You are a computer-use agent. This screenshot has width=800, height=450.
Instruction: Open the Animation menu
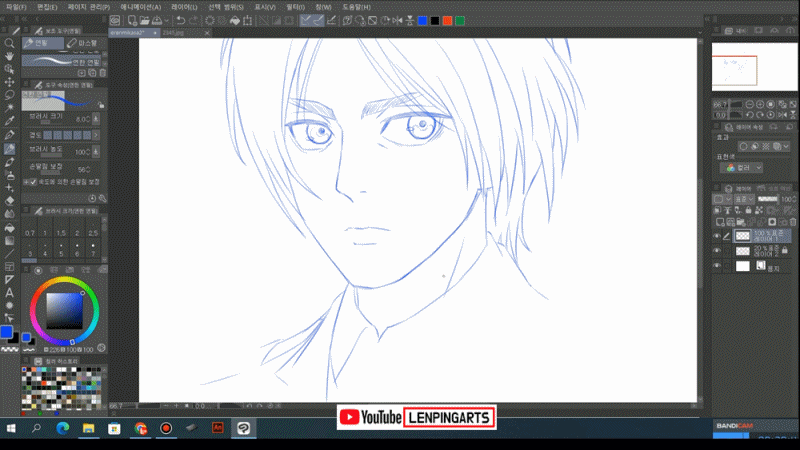[x=141, y=7]
